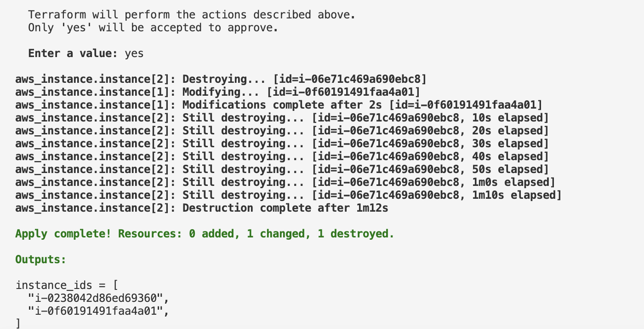Click the "50s elapsed" still destroying line
644x329 pixels.
coord(282,169)
